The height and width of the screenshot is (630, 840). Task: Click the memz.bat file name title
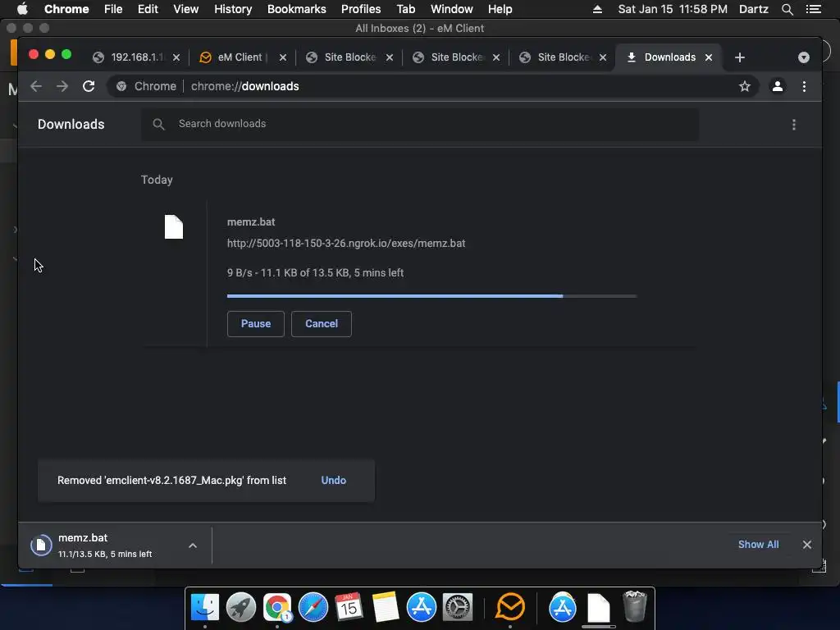251,221
